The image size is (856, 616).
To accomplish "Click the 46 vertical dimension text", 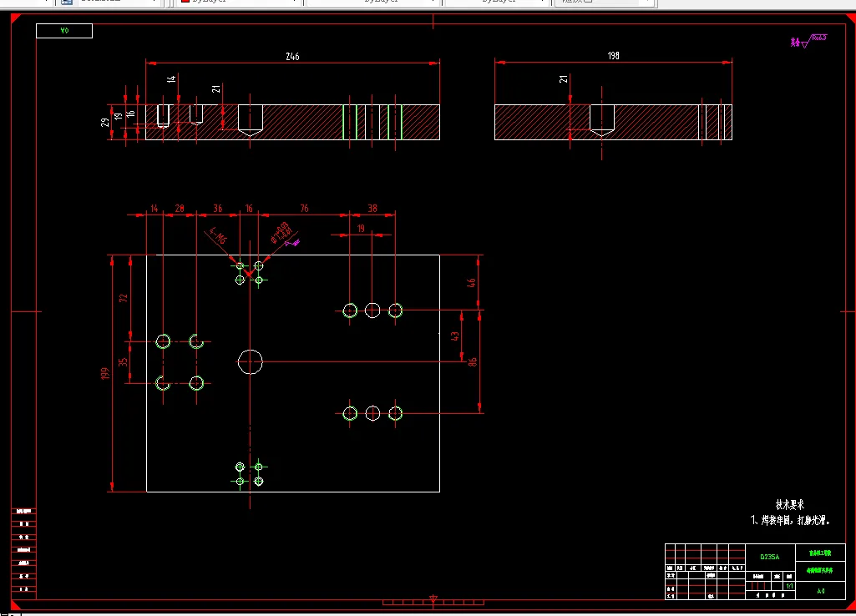I will coord(471,283).
